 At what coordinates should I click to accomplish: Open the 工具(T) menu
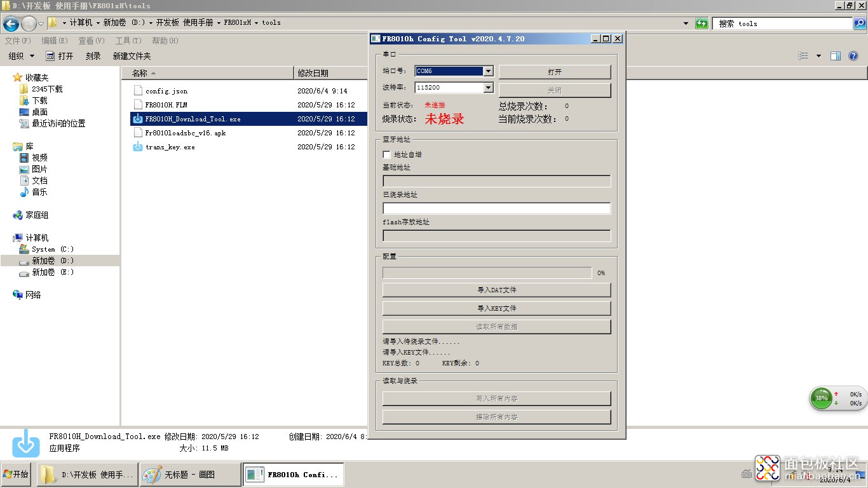[128, 41]
